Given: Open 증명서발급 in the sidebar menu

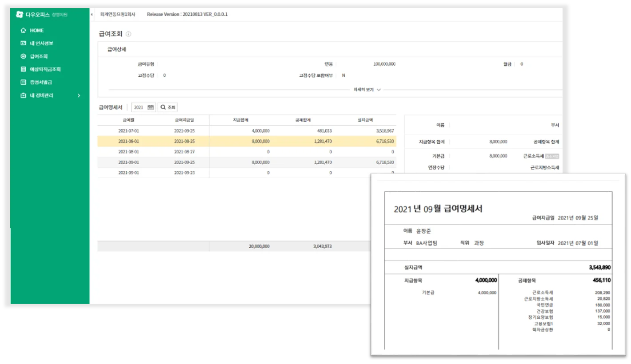Looking at the screenshot, I should (41, 82).
